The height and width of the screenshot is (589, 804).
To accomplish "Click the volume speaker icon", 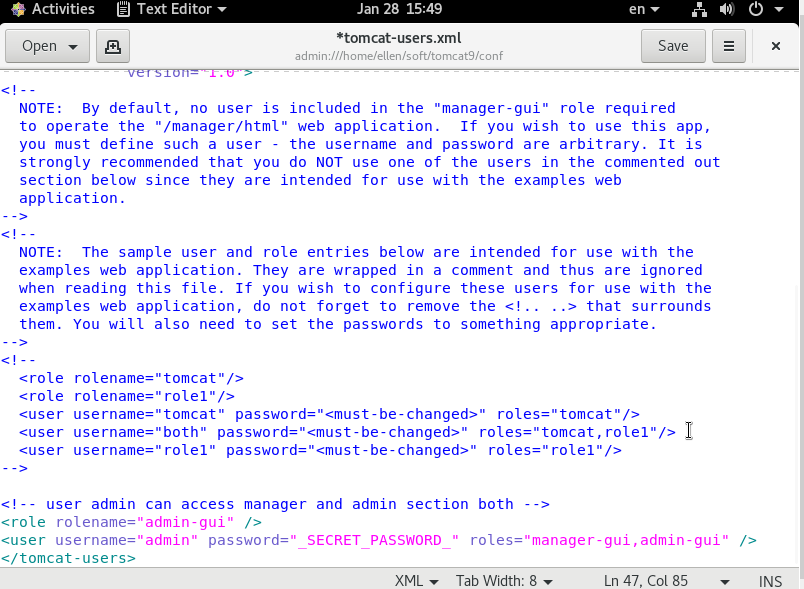I will tap(727, 9).
